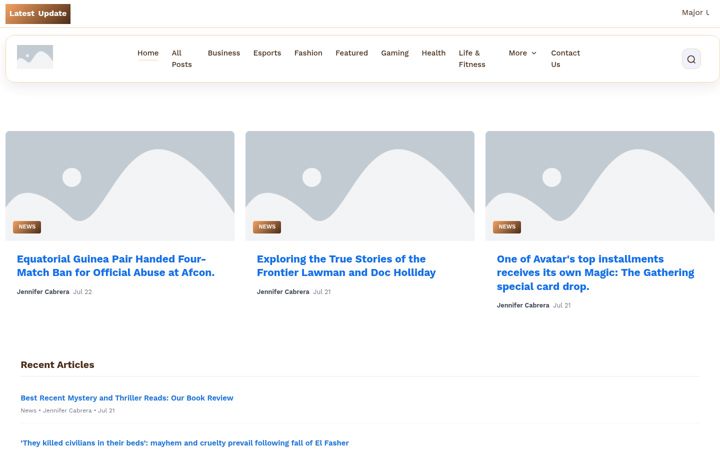Open Exploring the True Stories headline
The height and width of the screenshot is (450, 720).
point(346,266)
